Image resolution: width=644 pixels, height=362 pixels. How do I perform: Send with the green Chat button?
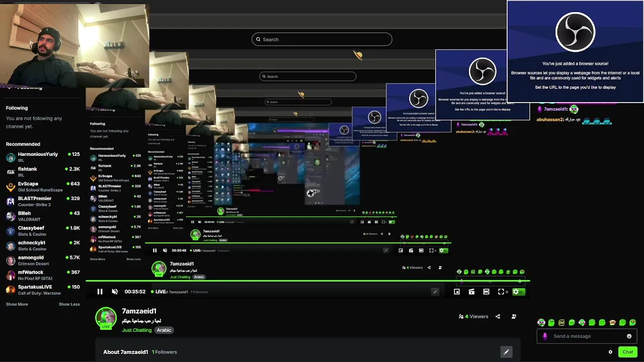pyautogui.click(x=627, y=352)
